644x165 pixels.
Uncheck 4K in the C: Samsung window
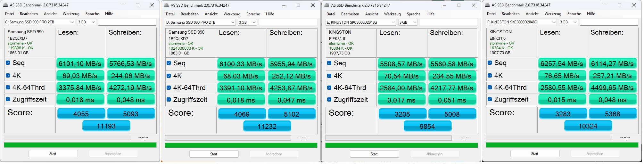pos(8,76)
